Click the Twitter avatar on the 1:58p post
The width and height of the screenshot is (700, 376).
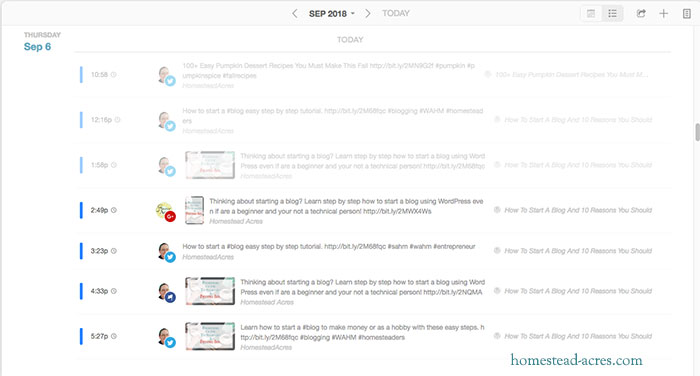pos(166,166)
